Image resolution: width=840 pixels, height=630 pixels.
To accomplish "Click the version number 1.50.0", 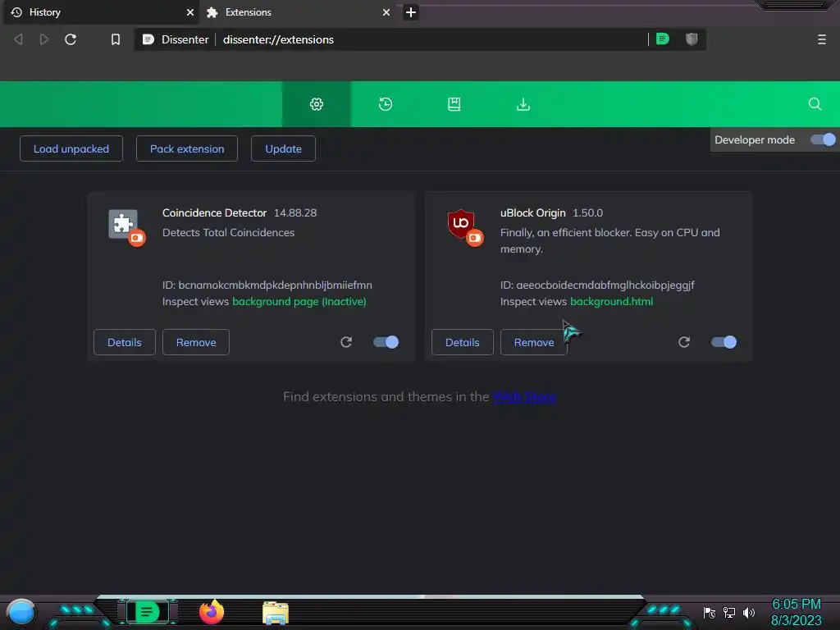I will click(587, 212).
